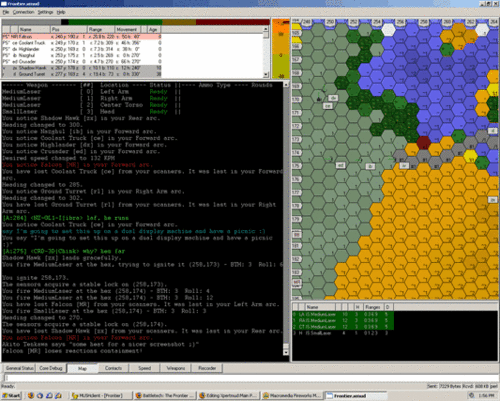Select the H IS.SmallLaser weapon row
Viewport: 500px width, 401px height.
coord(343,333)
